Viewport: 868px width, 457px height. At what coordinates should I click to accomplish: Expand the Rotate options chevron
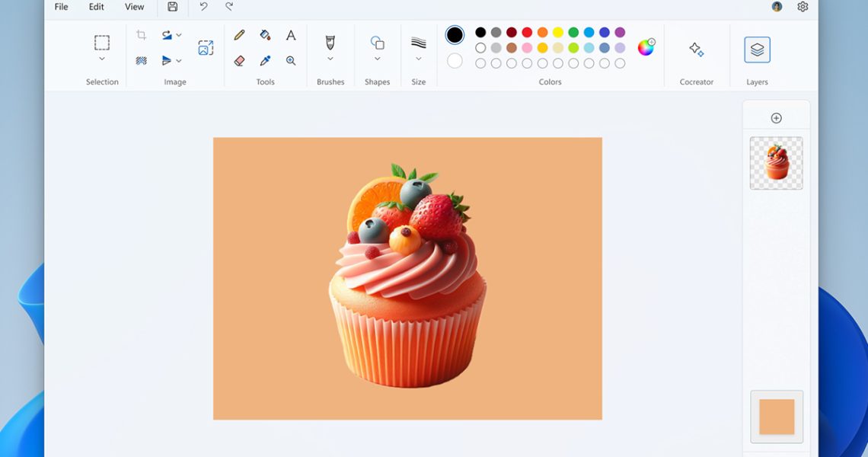pos(179,36)
